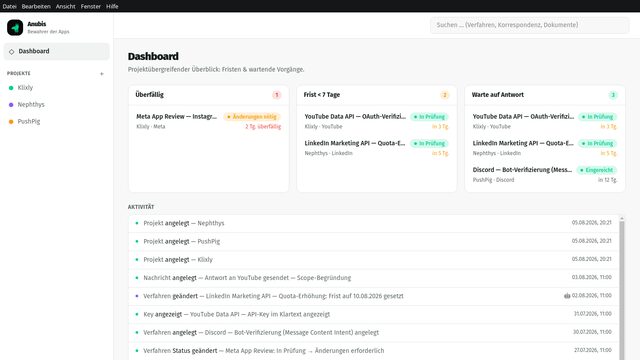Select activity Meta App Review Status geändert

(x=374, y=351)
